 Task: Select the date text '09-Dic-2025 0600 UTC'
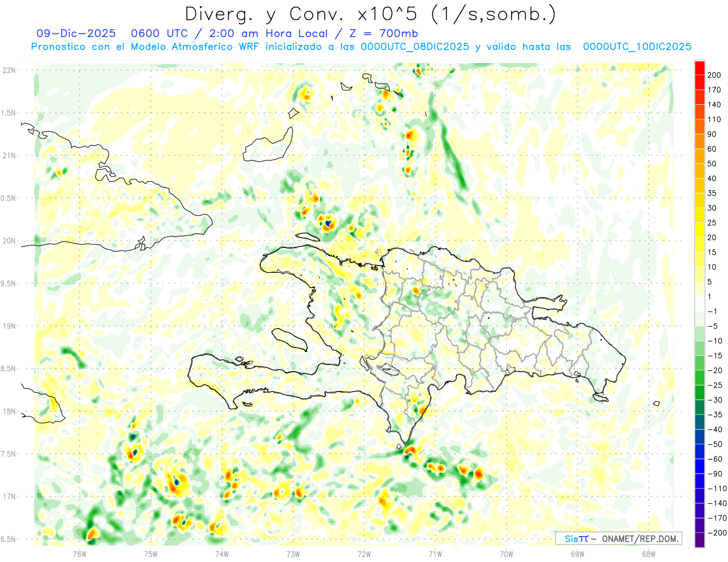click(x=115, y=33)
